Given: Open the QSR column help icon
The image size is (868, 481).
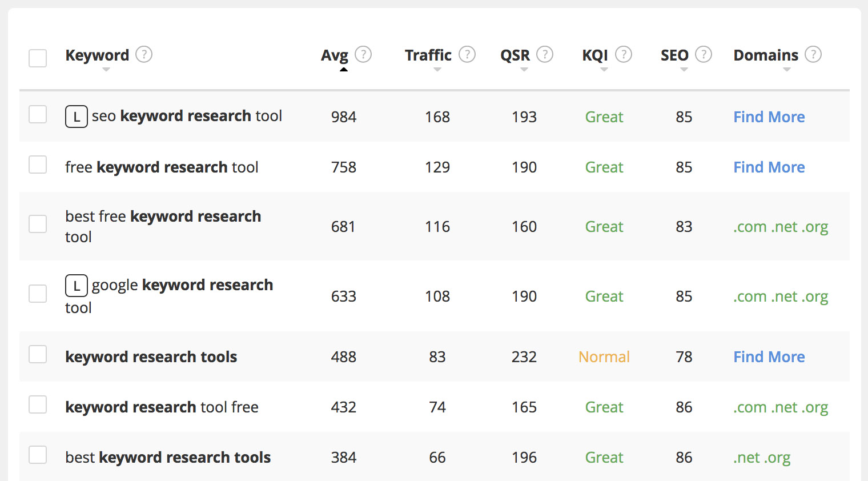Looking at the screenshot, I should [x=545, y=54].
